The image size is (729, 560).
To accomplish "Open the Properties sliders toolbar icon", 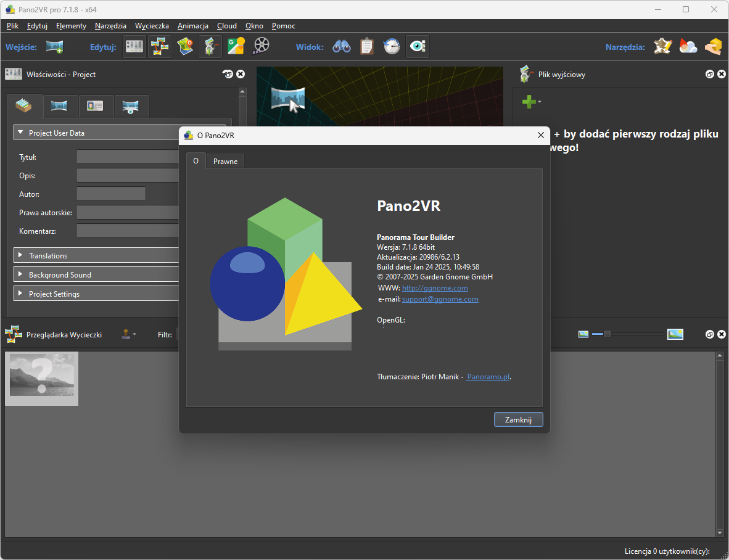I will click(x=134, y=46).
